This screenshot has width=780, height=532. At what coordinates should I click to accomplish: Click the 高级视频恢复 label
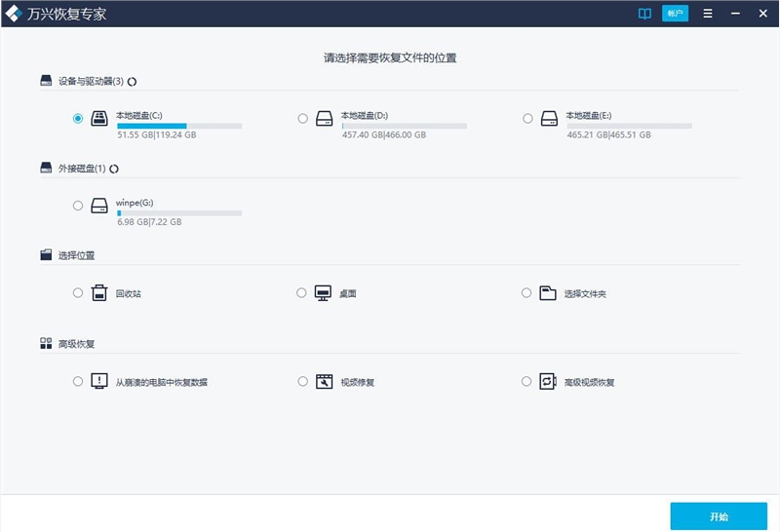pyautogui.click(x=590, y=382)
